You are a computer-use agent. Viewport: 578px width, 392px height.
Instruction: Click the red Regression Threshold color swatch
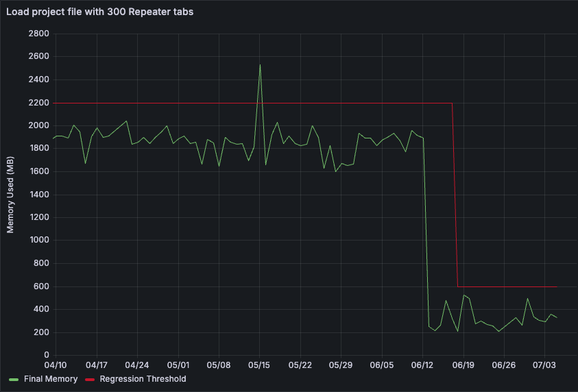click(x=90, y=379)
